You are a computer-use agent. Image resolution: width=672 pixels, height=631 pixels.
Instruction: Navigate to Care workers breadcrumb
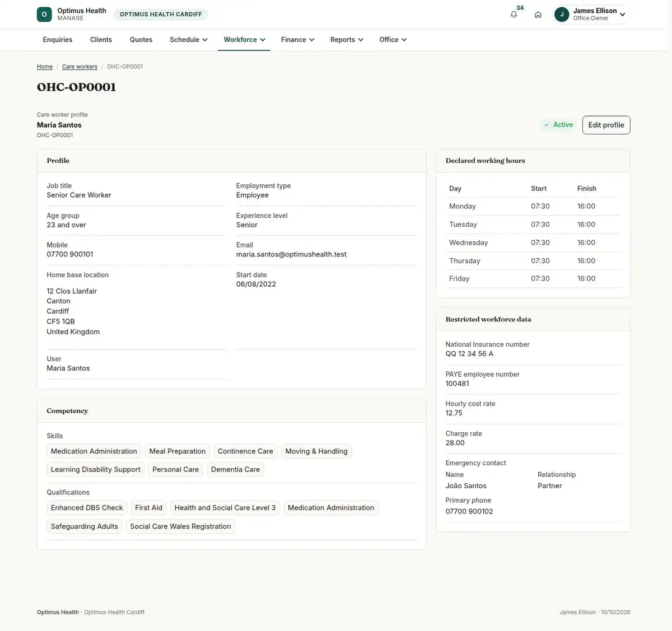click(80, 67)
